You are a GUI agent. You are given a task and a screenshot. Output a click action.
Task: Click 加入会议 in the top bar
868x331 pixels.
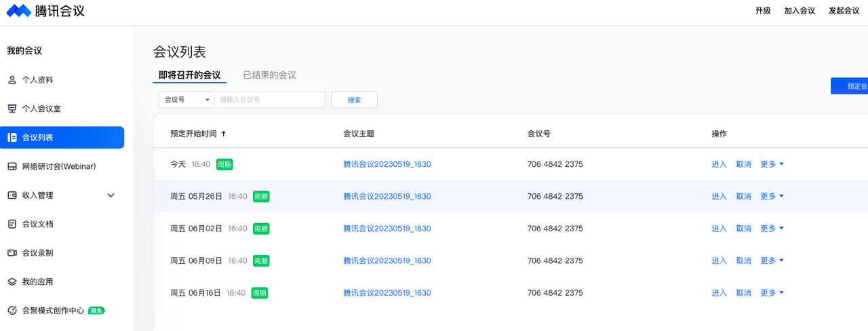point(800,11)
